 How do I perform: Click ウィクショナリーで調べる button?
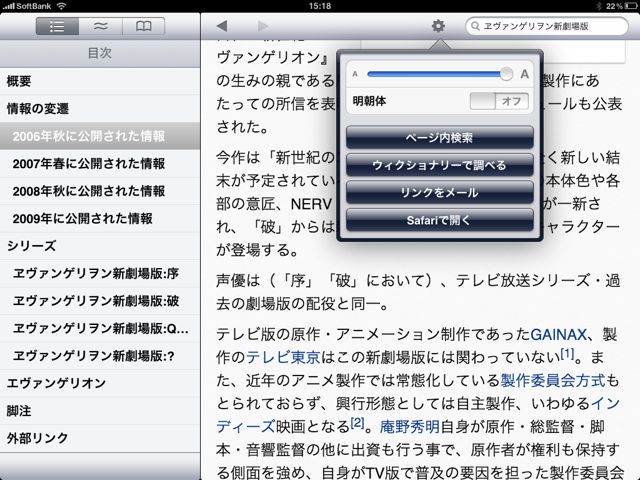(x=440, y=165)
